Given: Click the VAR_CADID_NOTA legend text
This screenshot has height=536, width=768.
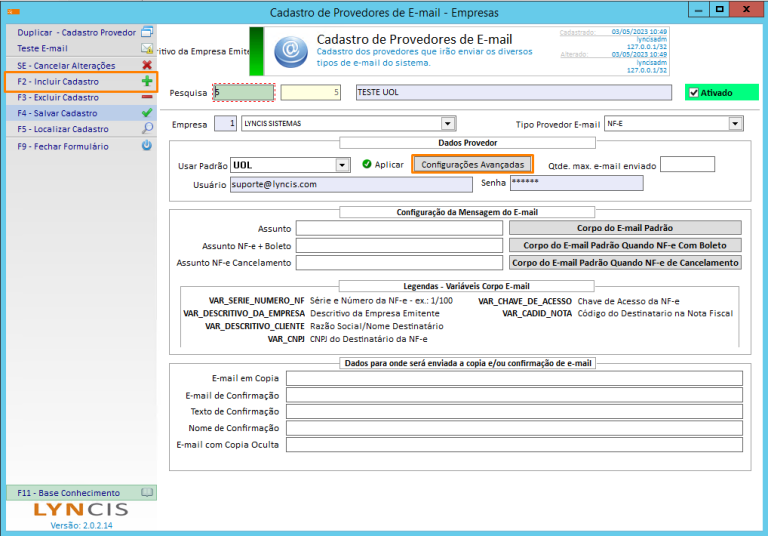Looking at the screenshot, I should coord(537,314).
